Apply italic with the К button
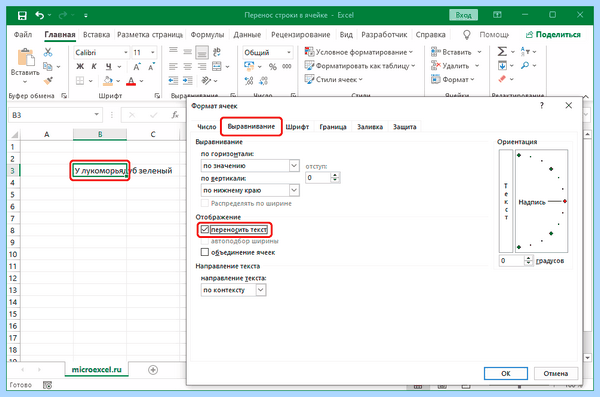The height and width of the screenshot is (397, 600). point(94,67)
